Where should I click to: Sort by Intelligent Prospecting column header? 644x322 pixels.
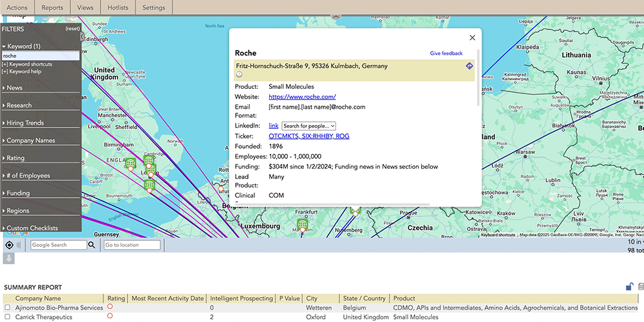[241, 299]
